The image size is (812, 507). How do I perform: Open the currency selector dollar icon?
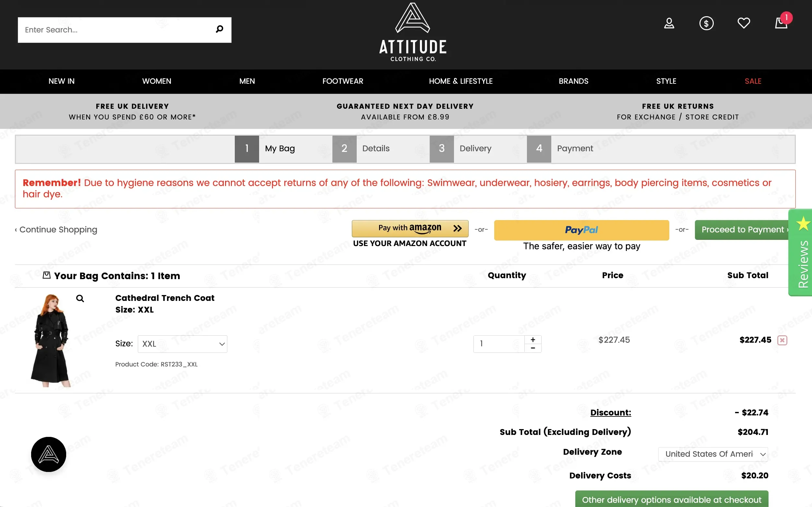707,23
